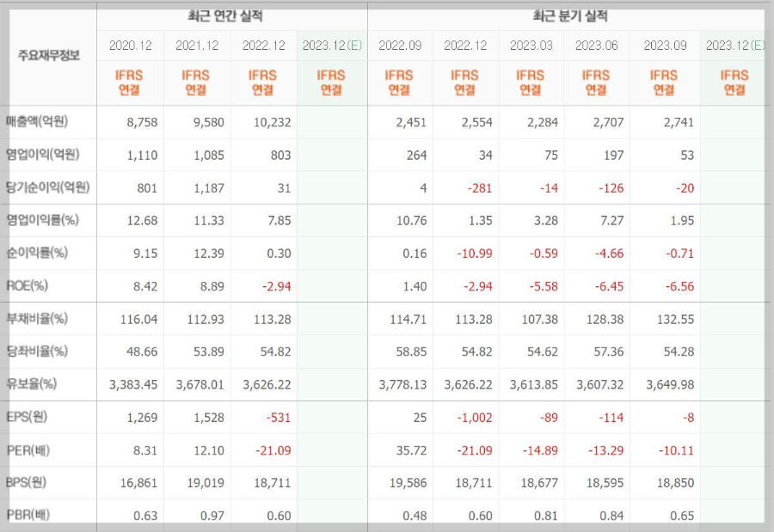Select ROE value -6.56
The image size is (774, 532).
coord(679,286)
